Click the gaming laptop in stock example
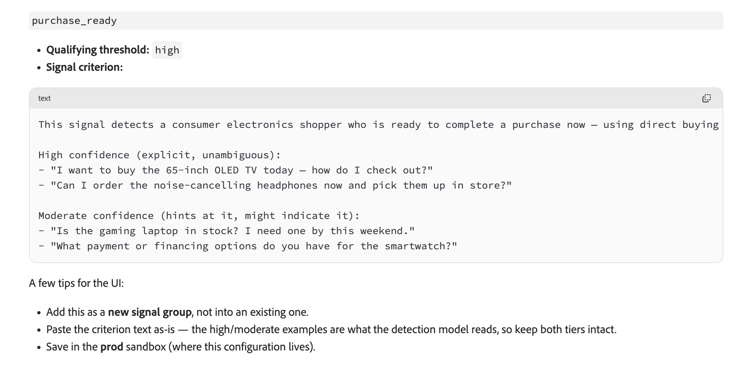The height and width of the screenshot is (370, 750). 227,231
